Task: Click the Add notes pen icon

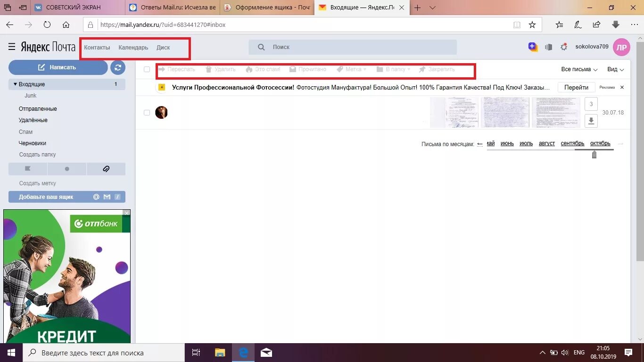Action: (x=578, y=25)
